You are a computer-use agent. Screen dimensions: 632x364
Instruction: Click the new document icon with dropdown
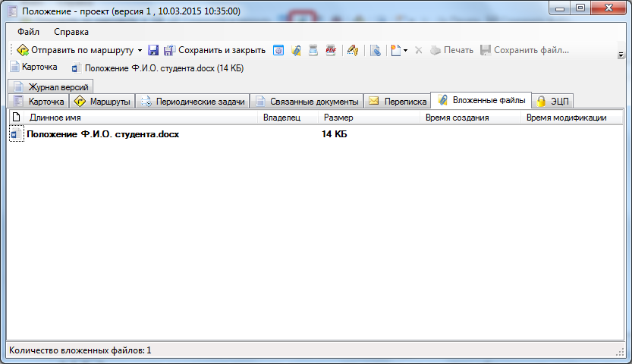pos(396,50)
